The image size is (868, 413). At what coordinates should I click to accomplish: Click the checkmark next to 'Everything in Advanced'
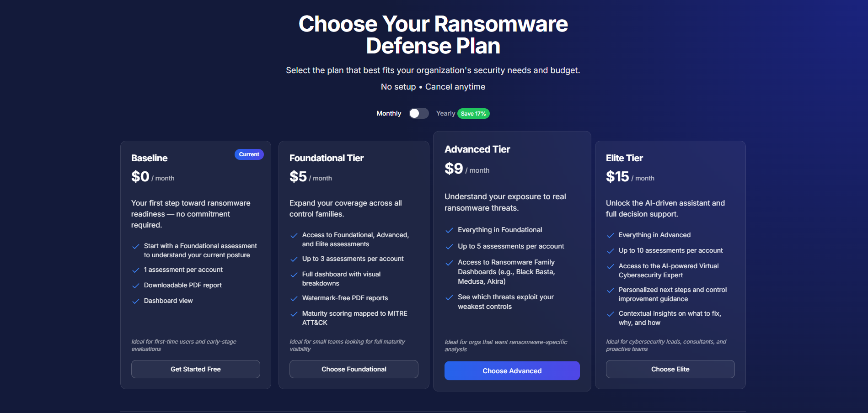pyautogui.click(x=610, y=235)
